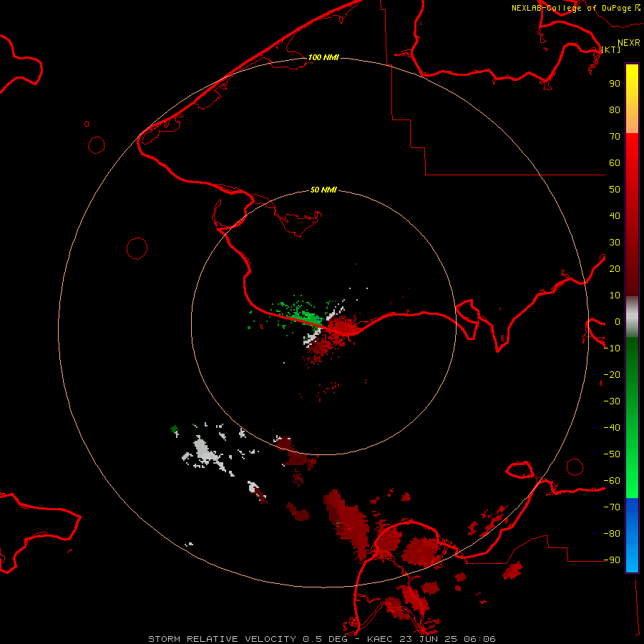Click the -10 value on velocity scale
Image resolution: width=644 pixels, height=644 pixels.
(612, 348)
